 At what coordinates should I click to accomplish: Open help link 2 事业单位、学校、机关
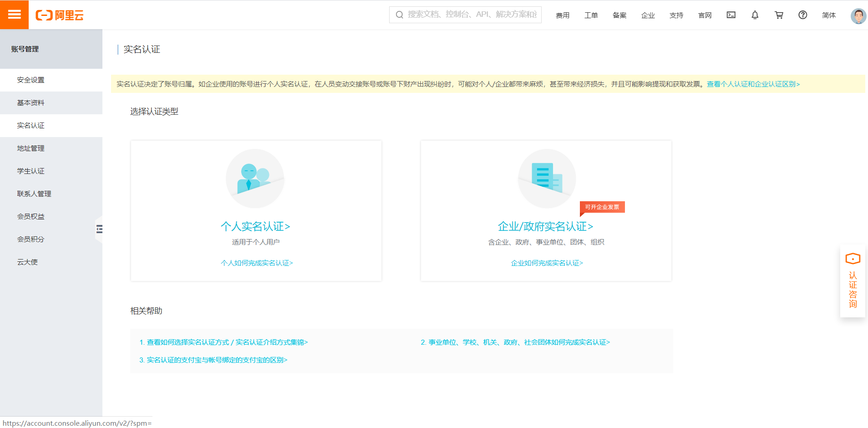[x=515, y=342]
